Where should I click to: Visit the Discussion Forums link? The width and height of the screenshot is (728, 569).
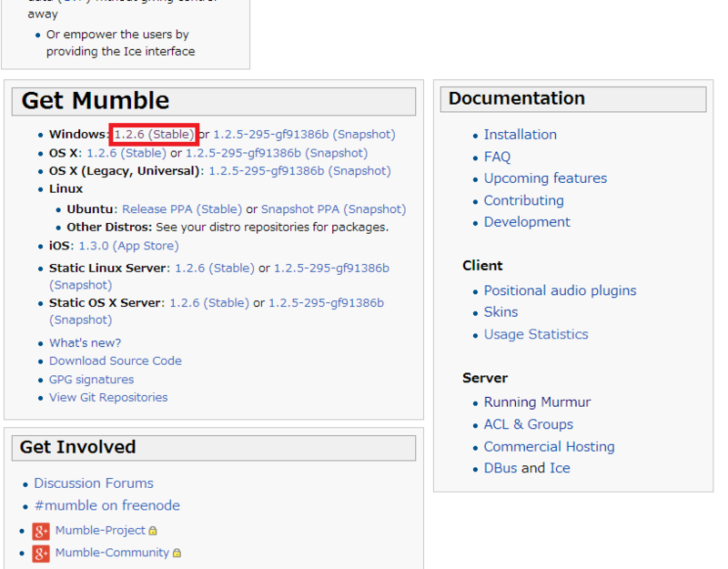coord(94,483)
